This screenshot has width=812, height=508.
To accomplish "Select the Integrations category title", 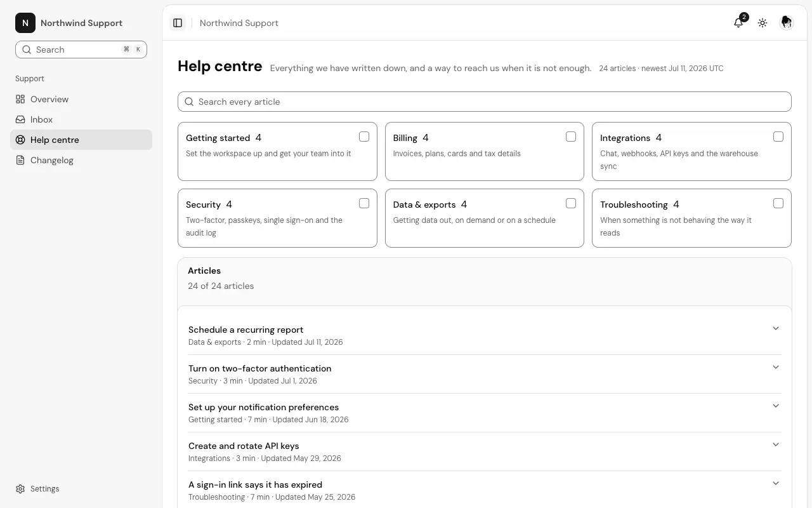I will tap(625, 138).
